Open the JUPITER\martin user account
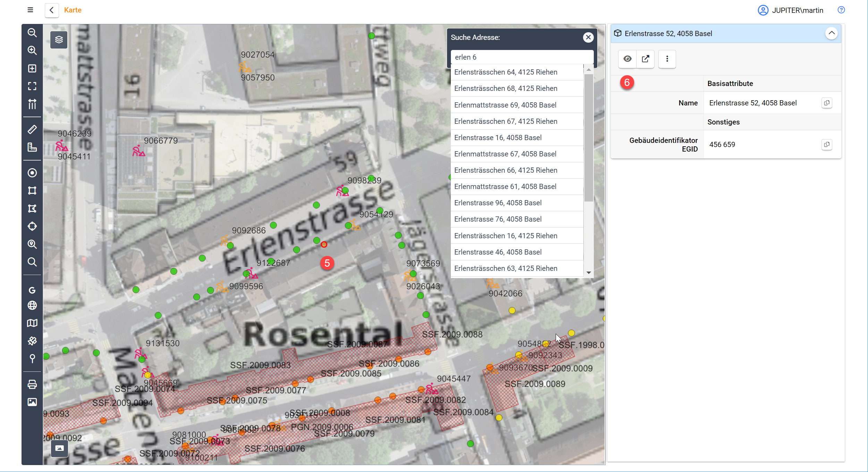This screenshot has width=868, height=472. [x=791, y=10]
